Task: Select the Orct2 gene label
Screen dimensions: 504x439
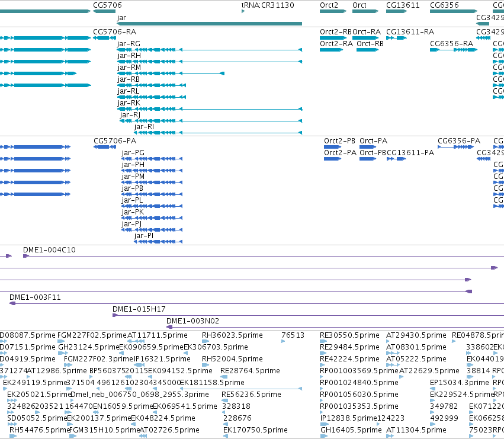Action: [x=329, y=5]
